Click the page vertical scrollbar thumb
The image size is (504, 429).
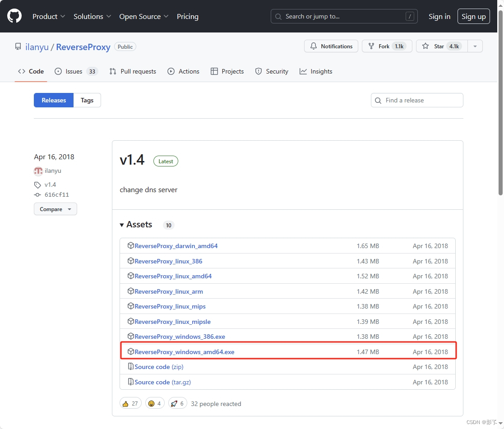pos(500,103)
